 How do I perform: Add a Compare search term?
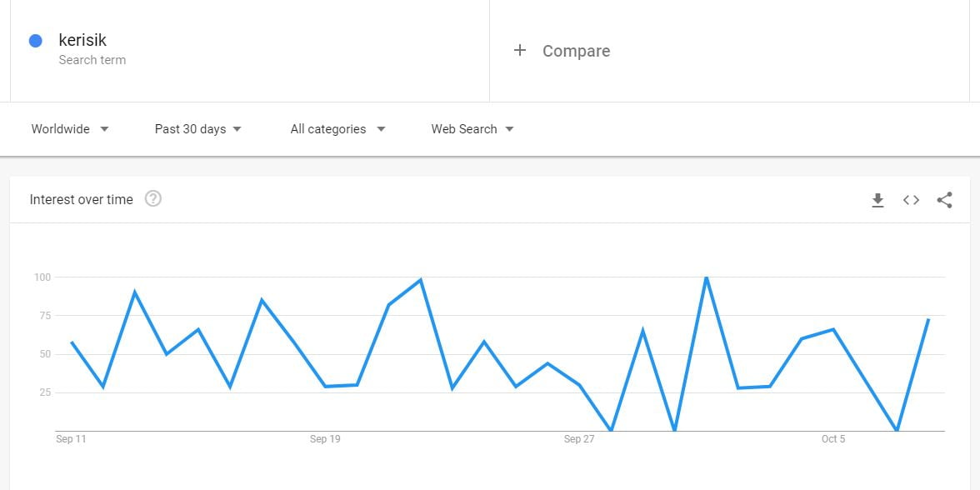(576, 51)
